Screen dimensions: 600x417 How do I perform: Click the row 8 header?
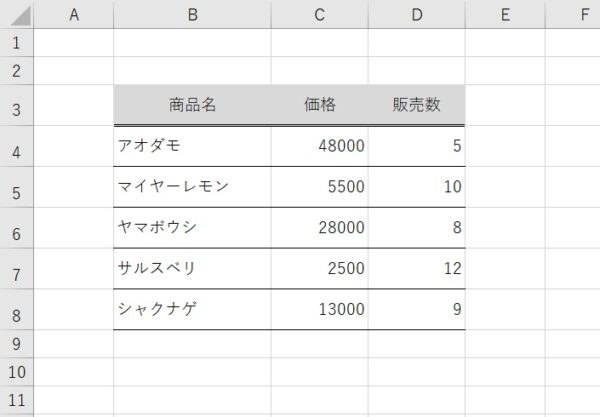pyautogui.click(x=16, y=310)
